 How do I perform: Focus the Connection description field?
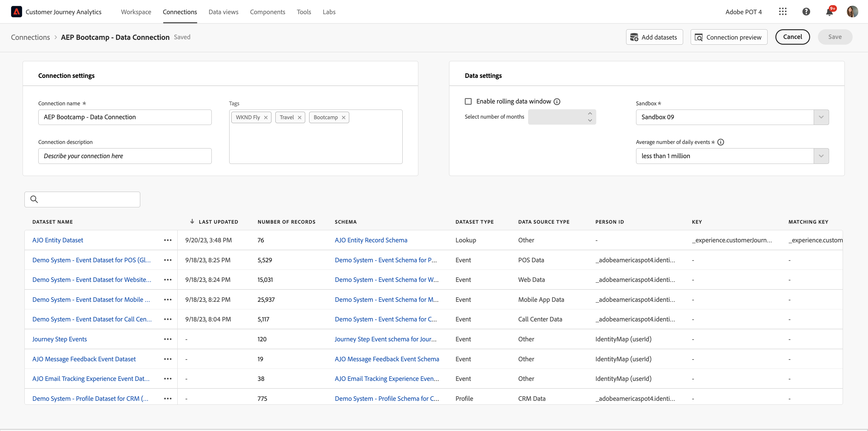pos(125,156)
